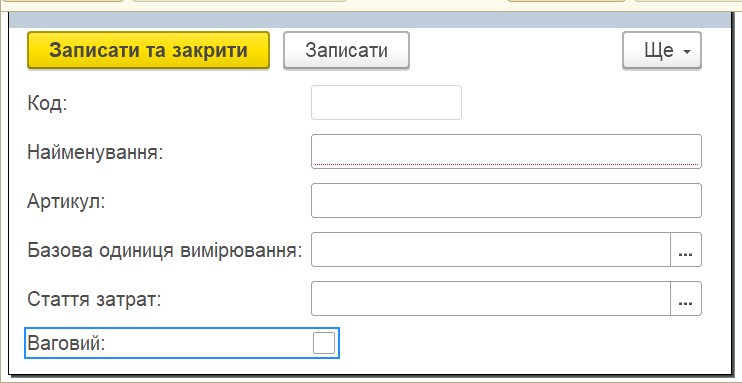Toggle the 'Ваговий' checkbox
The width and height of the screenshot is (742, 383).
[324, 343]
